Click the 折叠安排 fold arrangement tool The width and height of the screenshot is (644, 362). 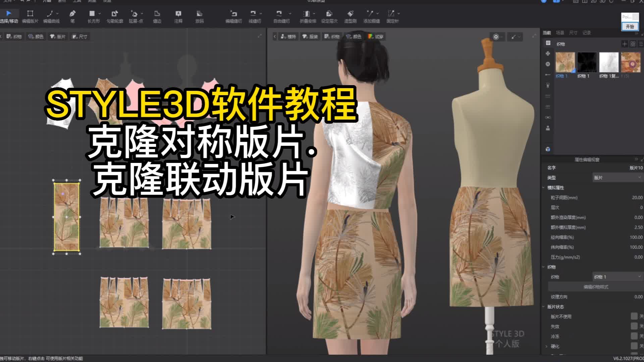308,16
